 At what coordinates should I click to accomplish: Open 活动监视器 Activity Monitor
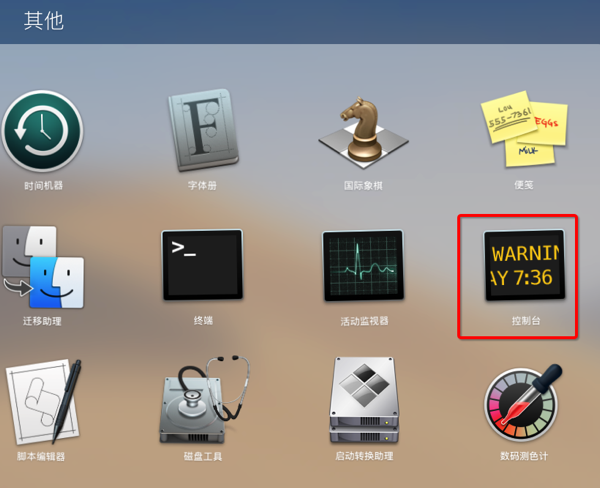[363, 266]
